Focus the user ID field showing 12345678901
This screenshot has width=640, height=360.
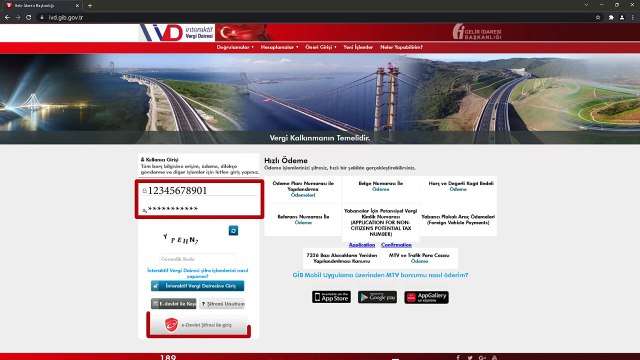point(199,190)
